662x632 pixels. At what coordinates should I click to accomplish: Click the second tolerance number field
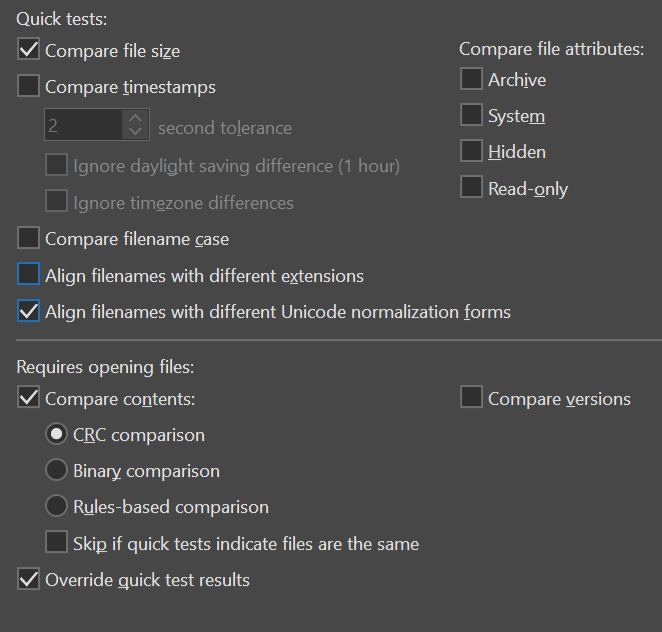84,125
